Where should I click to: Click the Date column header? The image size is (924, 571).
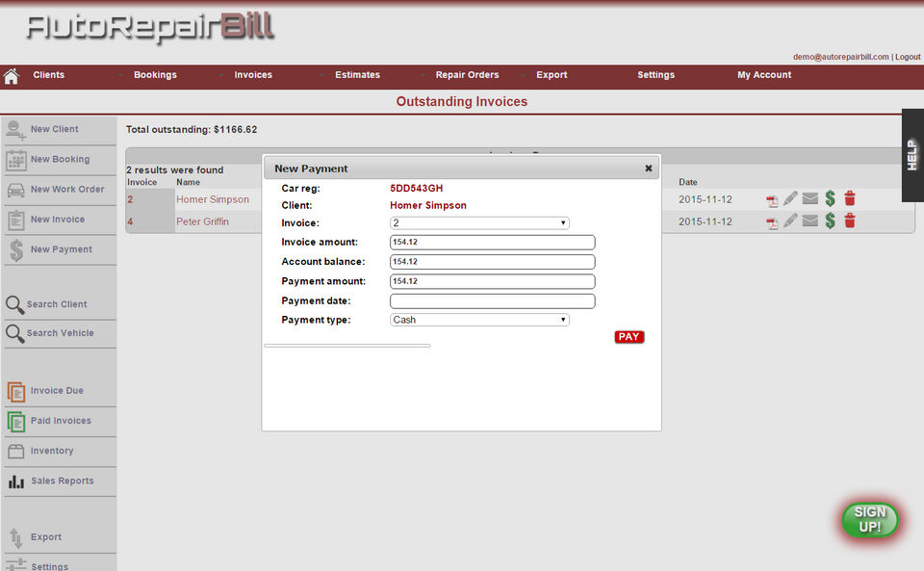(687, 183)
